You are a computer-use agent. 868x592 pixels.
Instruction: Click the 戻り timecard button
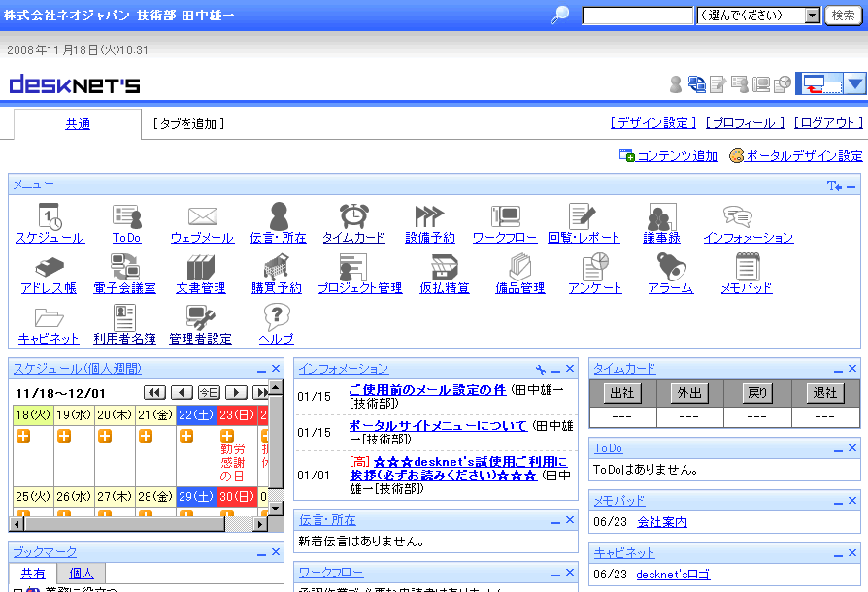[757, 393]
